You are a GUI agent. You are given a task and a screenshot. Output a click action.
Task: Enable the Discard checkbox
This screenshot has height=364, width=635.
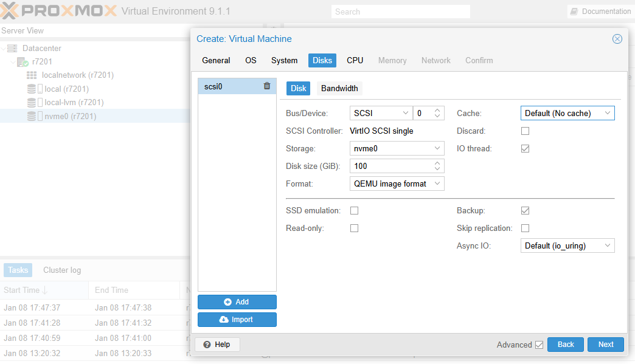click(x=526, y=131)
